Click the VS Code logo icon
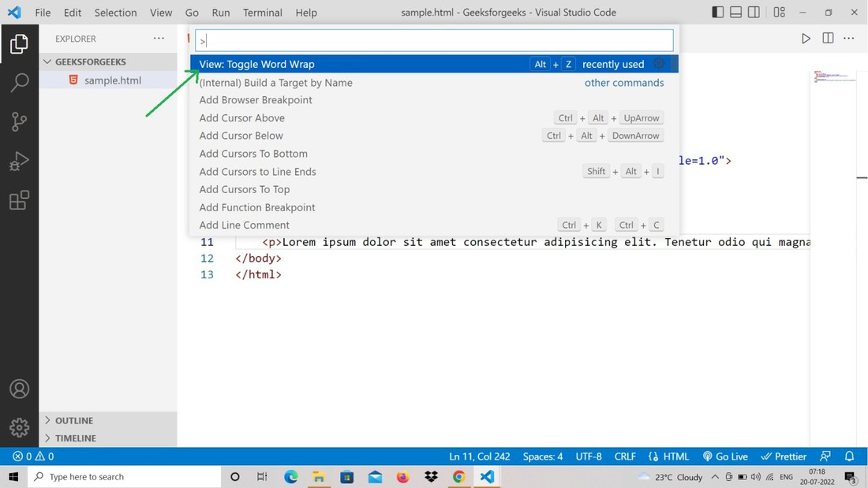Screen dimensions: 868x488 (x=14, y=12)
